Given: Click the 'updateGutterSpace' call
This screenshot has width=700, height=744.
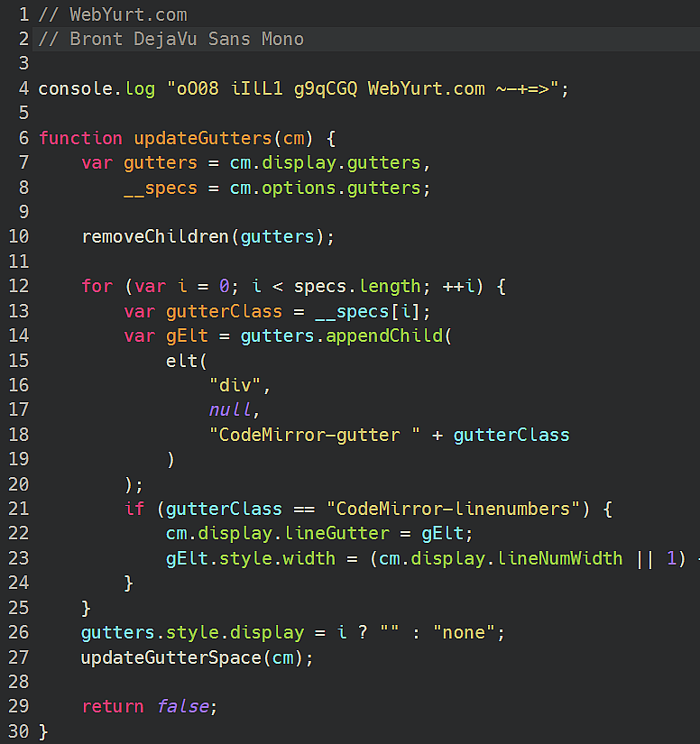Looking at the screenshot, I should point(170,658).
